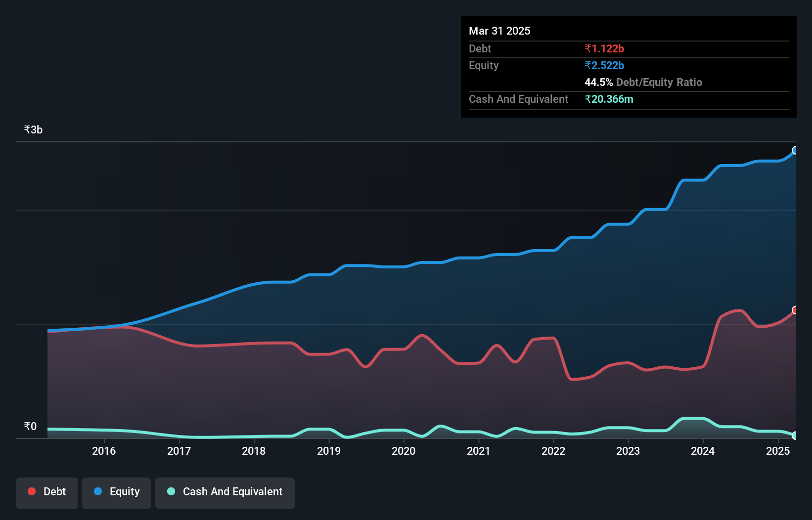Click the 2020 x-axis label
Viewport: 812px width, 520px height.
click(404, 451)
